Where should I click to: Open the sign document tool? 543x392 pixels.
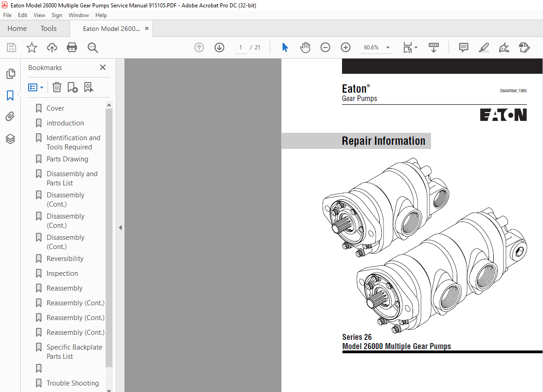click(x=504, y=48)
